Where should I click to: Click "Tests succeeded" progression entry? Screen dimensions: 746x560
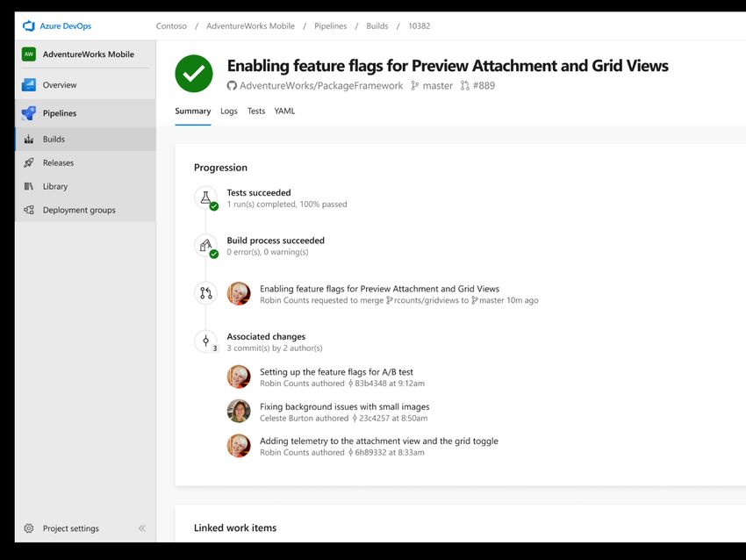(259, 193)
